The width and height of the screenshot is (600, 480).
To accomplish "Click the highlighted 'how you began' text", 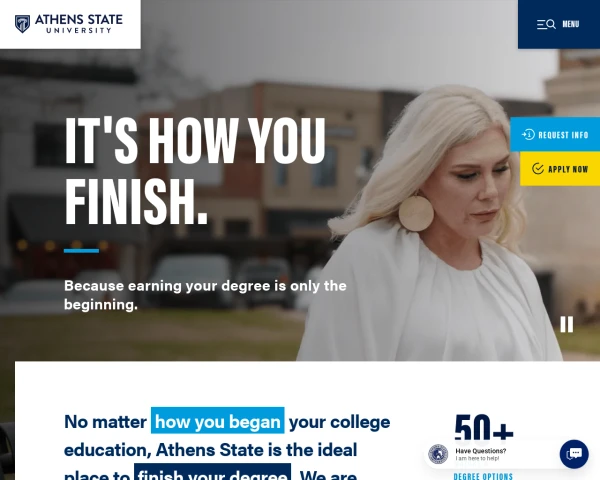I will [218, 421].
